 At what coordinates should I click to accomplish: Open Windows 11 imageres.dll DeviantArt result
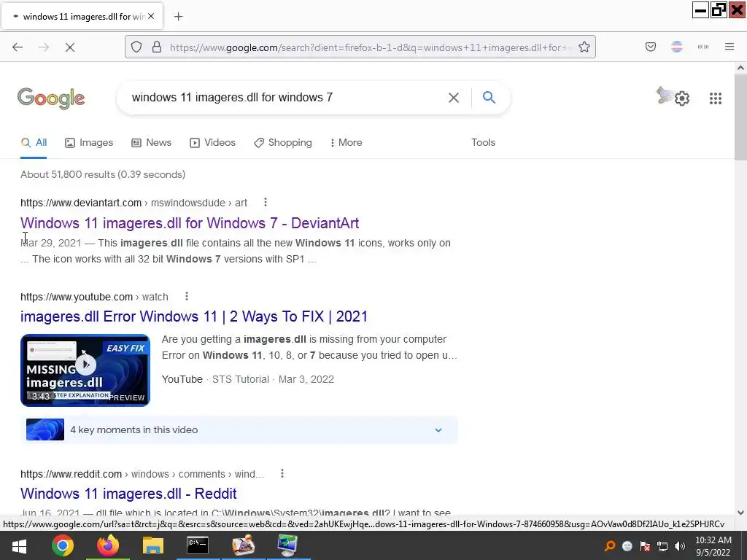coord(190,223)
